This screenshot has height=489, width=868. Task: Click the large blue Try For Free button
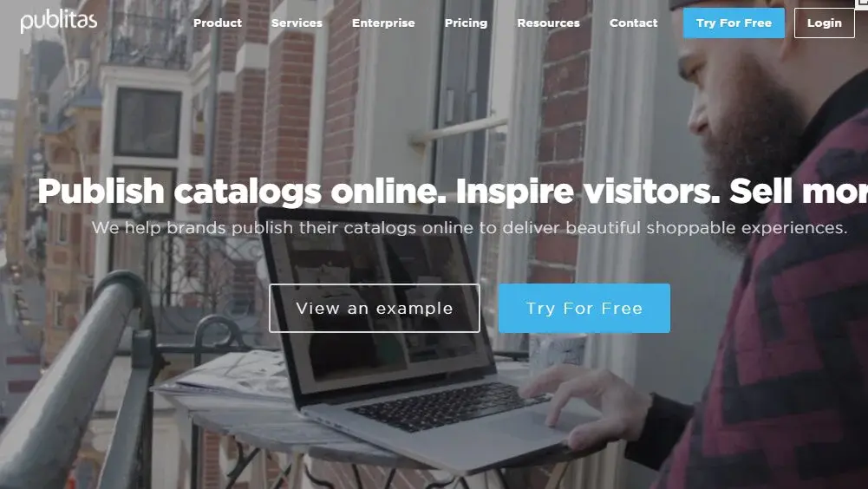tap(584, 308)
